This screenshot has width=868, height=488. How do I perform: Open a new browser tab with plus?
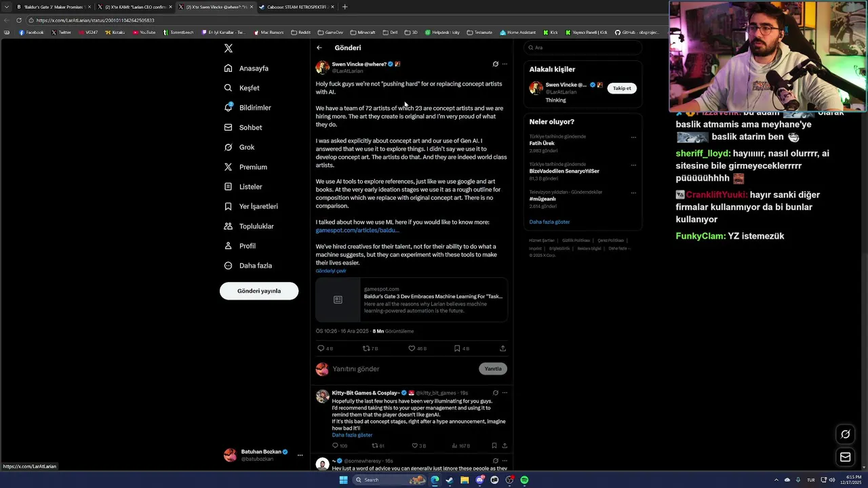344,7
